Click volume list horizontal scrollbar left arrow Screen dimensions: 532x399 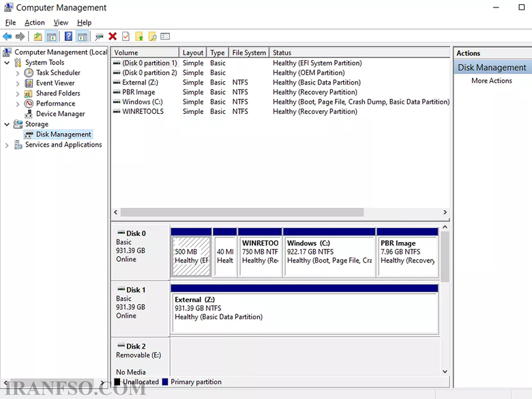(116, 212)
